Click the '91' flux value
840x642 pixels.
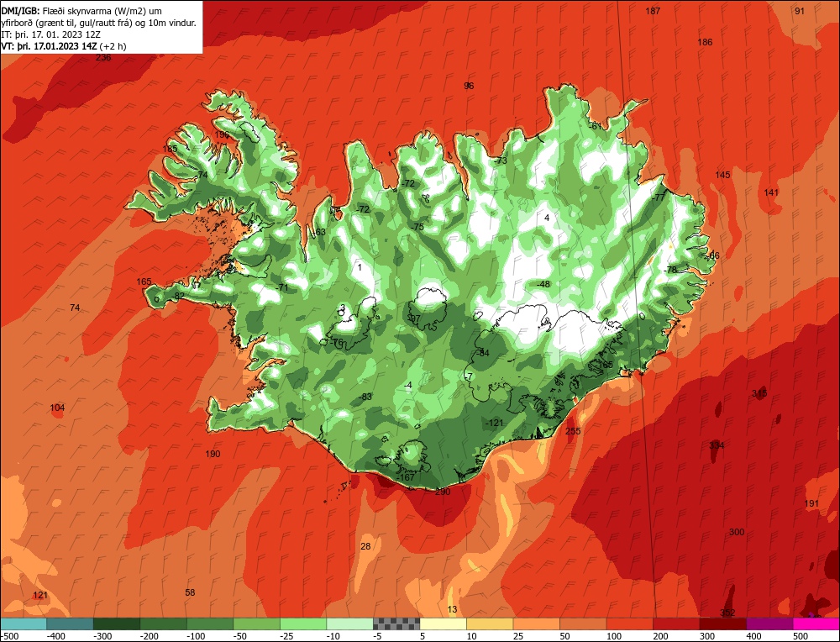800,11
